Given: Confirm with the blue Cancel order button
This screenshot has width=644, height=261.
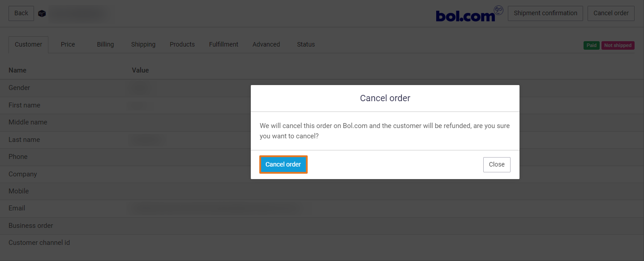Looking at the screenshot, I should tap(283, 164).
